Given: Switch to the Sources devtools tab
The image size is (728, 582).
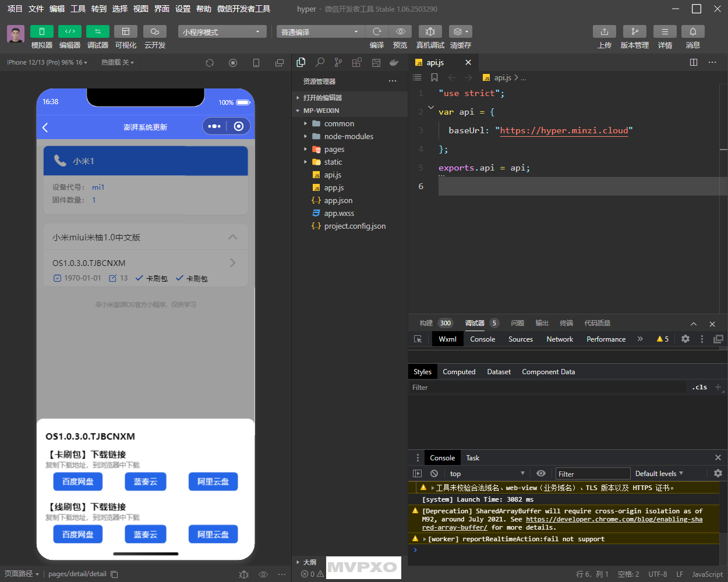Looking at the screenshot, I should point(521,339).
